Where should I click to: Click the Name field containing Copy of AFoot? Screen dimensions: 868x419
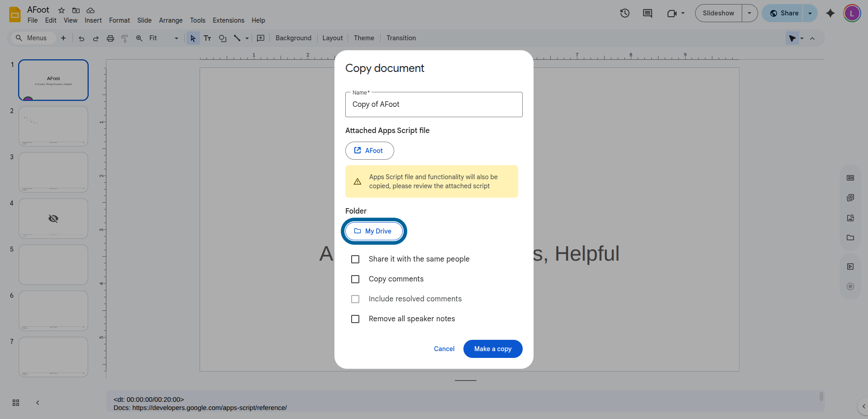(x=434, y=105)
